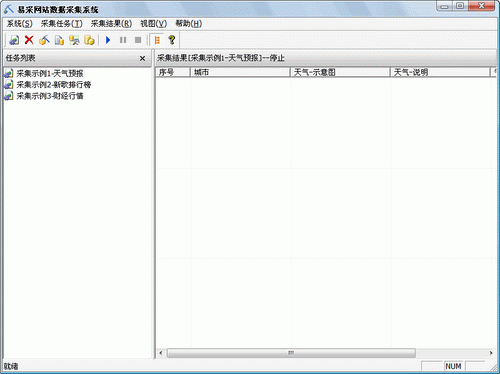This screenshot has height=374, width=500.
Task: Click the 采集结果 panel title bar
Action: point(325,58)
